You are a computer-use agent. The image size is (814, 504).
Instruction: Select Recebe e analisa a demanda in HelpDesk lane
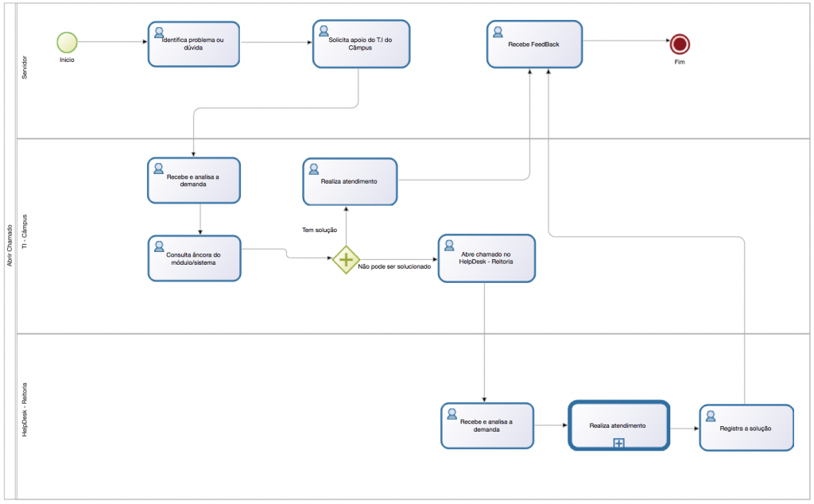[x=486, y=425]
